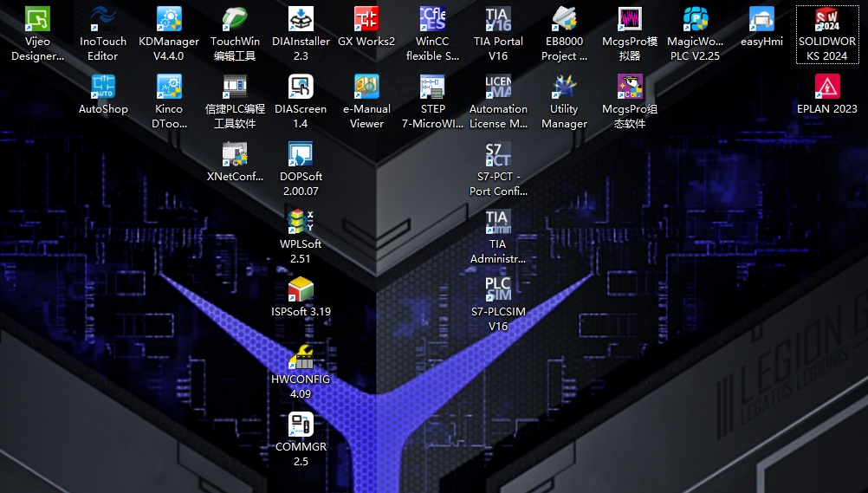
Task: Select the WPLSoft 2.51 shortcut
Action: coord(301,222)
